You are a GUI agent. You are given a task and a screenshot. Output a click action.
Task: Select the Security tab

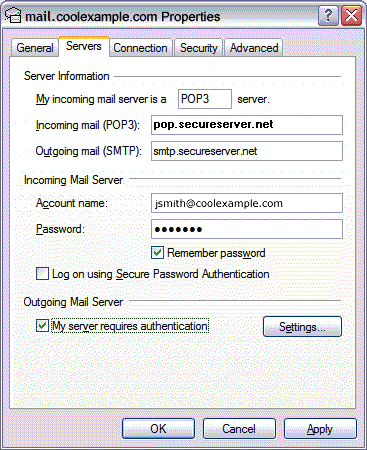199,48
